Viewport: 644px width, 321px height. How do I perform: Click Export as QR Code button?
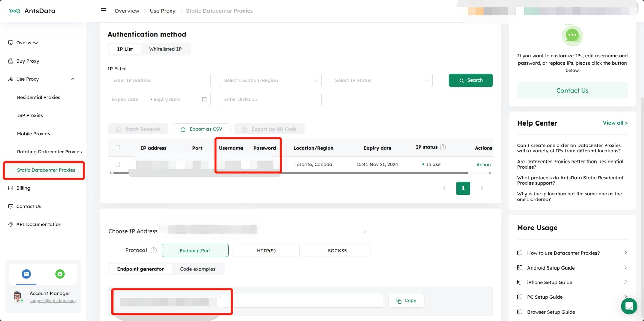coord(269,129)
